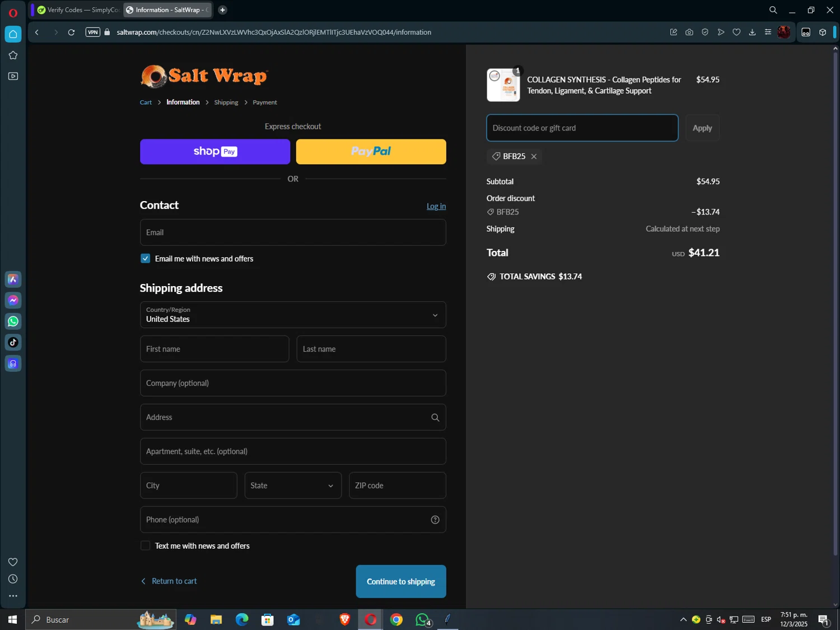Open history clock in sidebar
Viewport: 840px width, 630px height.
13,579
